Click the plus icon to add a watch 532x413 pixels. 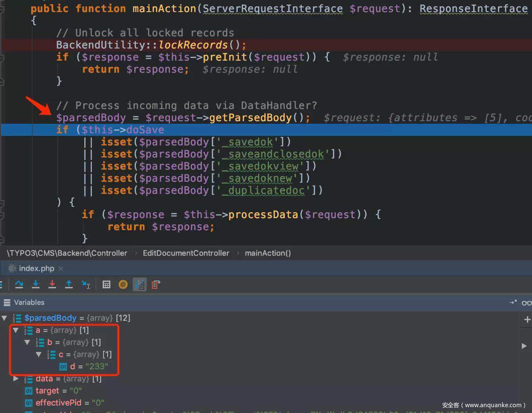coord(527,320)
